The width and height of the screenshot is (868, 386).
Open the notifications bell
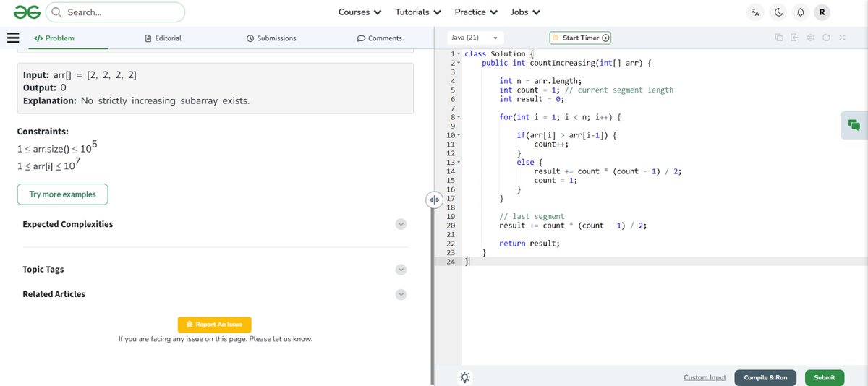pyautogui.click(x=800, y=12)
